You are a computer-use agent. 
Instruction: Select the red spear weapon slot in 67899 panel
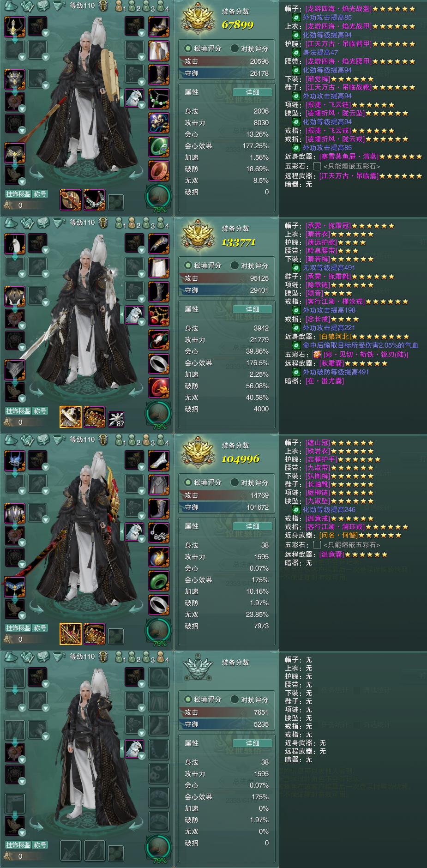71,200
